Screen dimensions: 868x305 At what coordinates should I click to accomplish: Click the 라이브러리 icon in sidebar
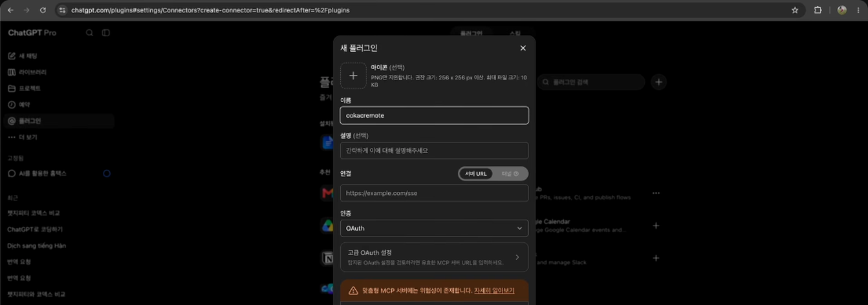(x=12, y=72)
